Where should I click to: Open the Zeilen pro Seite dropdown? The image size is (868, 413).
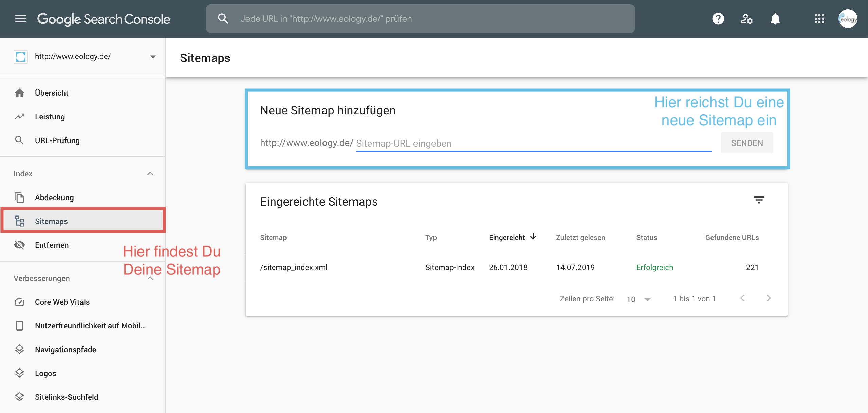639,299
